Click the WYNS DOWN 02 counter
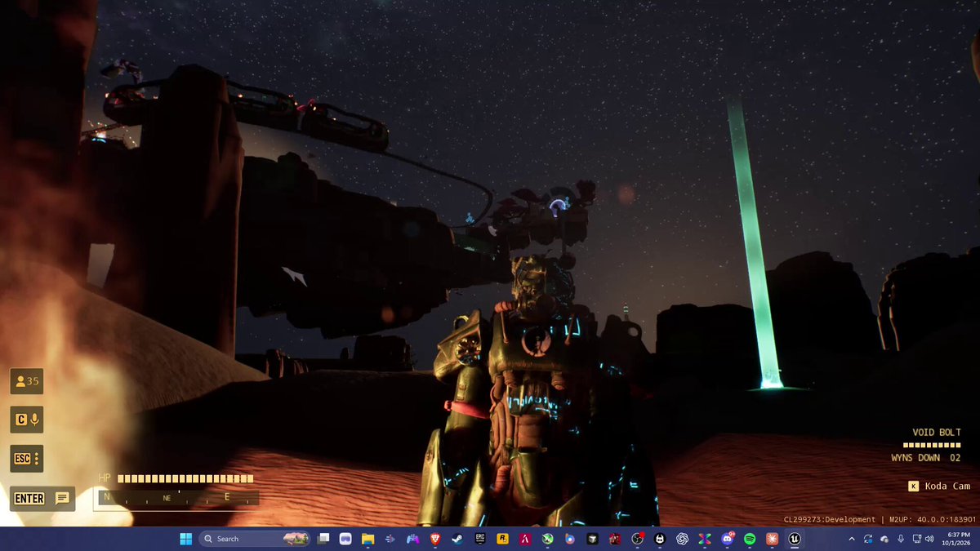Viewport: 980px width, 551px height. tap(926, 458)
